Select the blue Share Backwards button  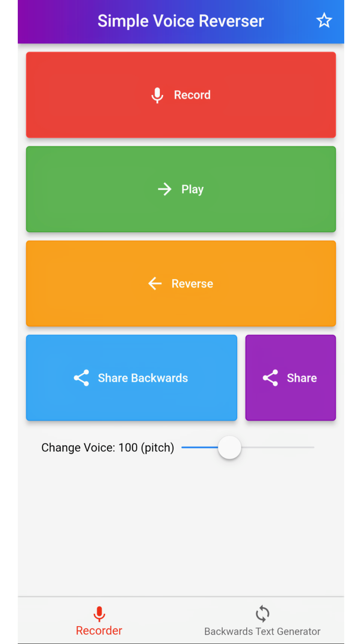(x=132, y=378)
